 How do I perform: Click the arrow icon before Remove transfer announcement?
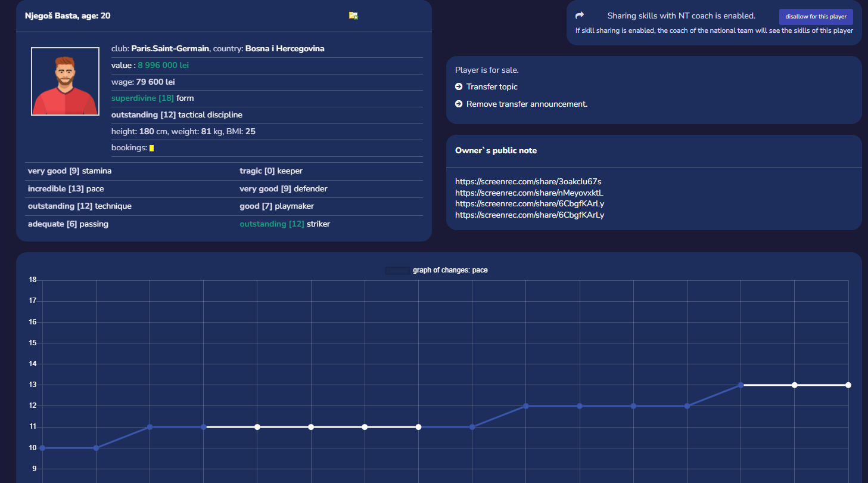(x=459, y=104)
